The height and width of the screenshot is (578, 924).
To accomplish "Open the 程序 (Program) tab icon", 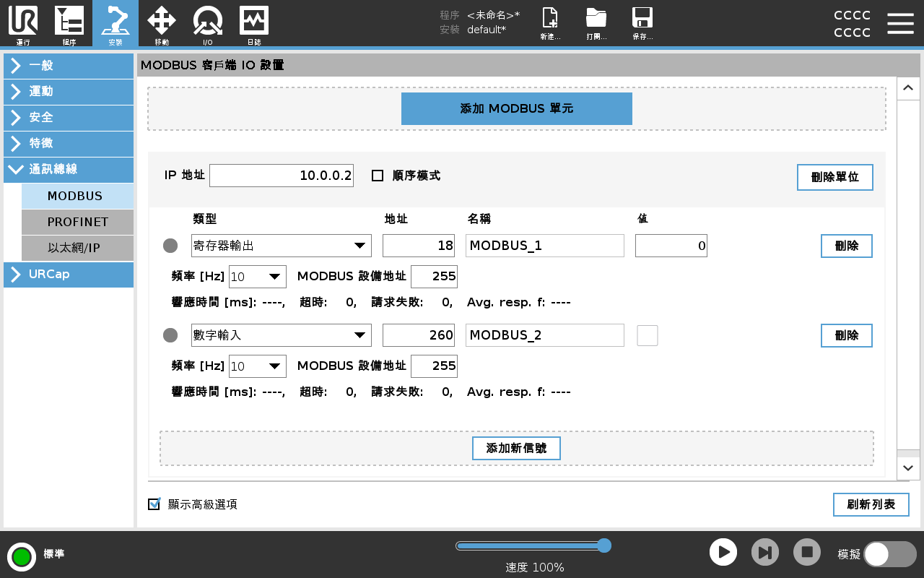I will 69,24.
